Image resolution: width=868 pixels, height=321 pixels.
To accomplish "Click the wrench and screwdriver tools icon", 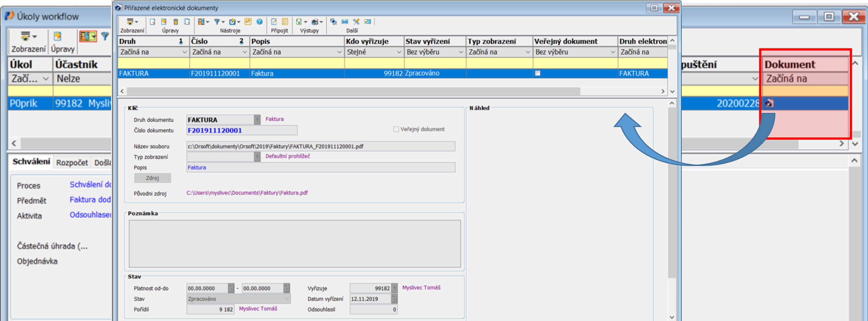I will pyautogui.click(x=356, y=22).
